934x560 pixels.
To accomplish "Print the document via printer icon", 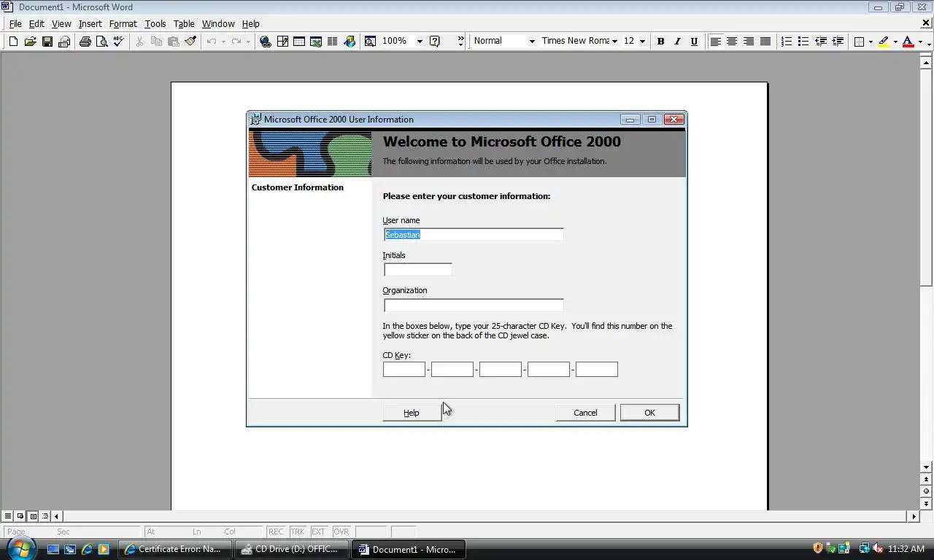I will (85, 42).
